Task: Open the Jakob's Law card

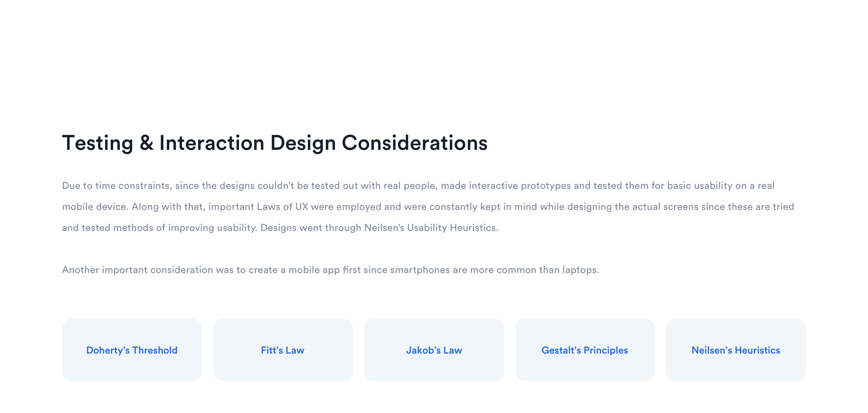Action: coord(434,350)
